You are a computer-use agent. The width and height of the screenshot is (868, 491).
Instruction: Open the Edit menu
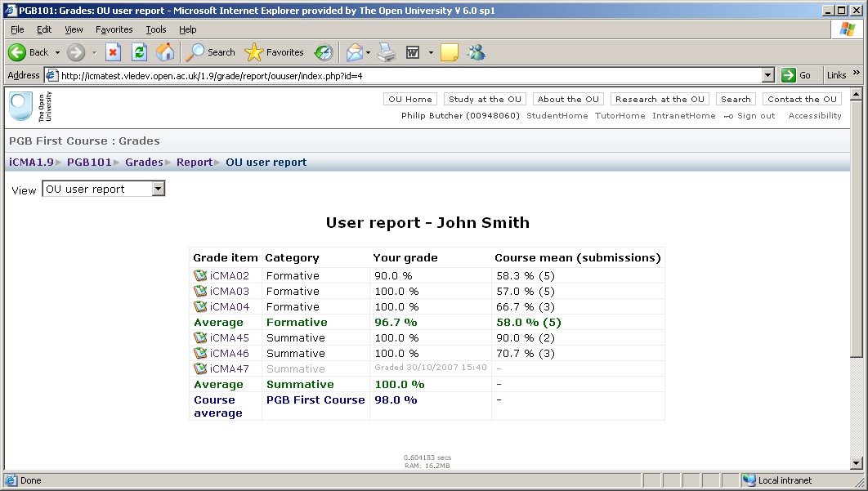(x=44, y=29)
